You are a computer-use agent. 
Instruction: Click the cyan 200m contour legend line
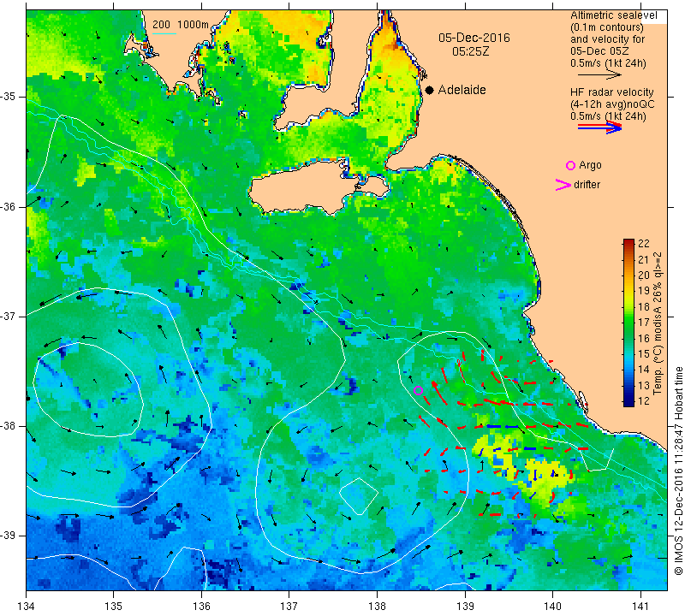164,33
